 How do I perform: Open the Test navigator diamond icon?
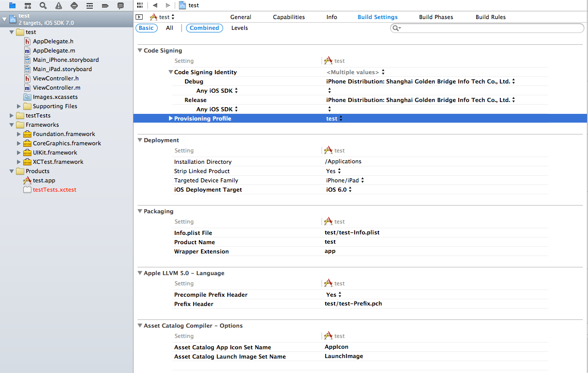[74, 6]
